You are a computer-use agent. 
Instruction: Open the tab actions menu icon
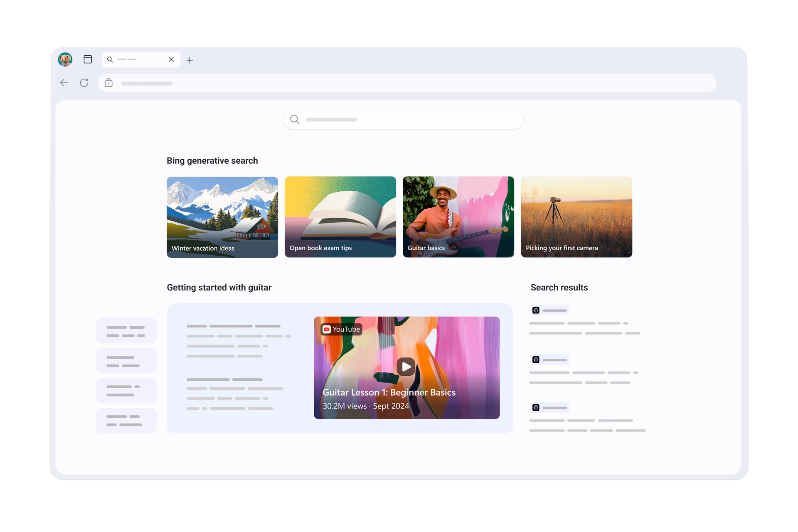88,59
